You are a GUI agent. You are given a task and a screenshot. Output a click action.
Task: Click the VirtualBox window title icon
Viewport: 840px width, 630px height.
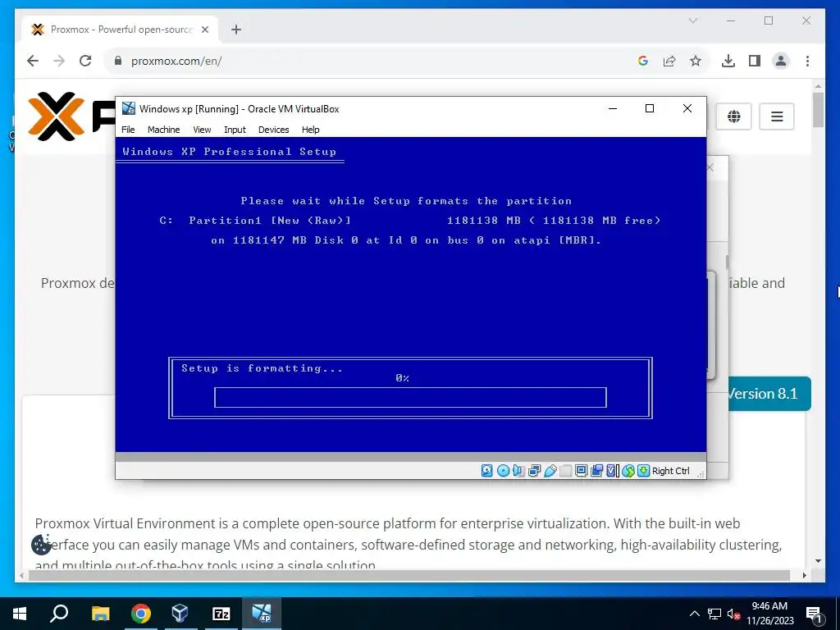pyautogui.click(x=129, y=108)
